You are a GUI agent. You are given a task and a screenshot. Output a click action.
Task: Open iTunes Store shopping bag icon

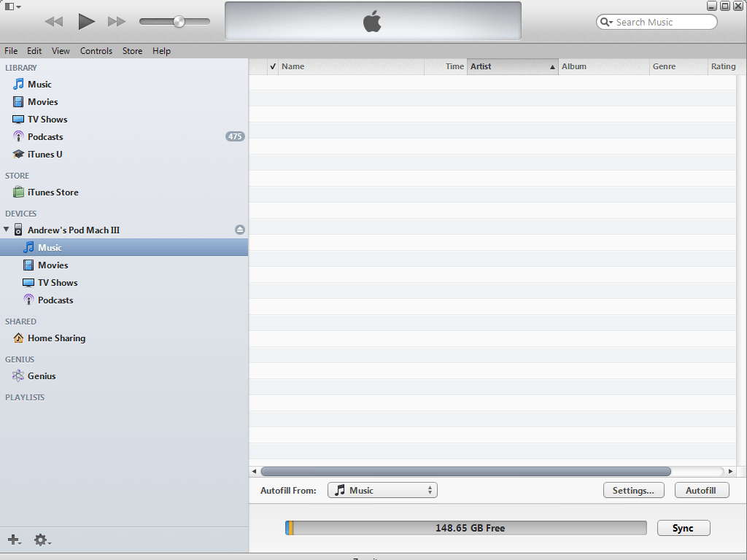pos(18,192)
